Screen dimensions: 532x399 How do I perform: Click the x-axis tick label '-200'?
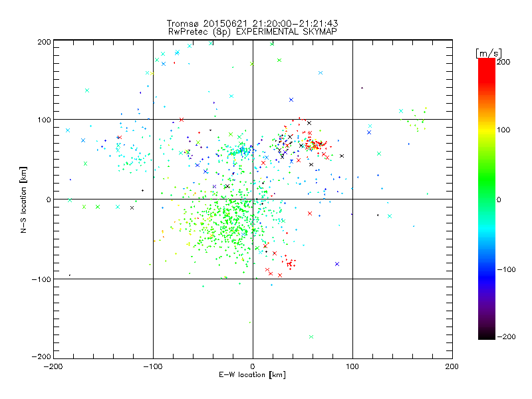pyautogui.click(x=53, y=366)
